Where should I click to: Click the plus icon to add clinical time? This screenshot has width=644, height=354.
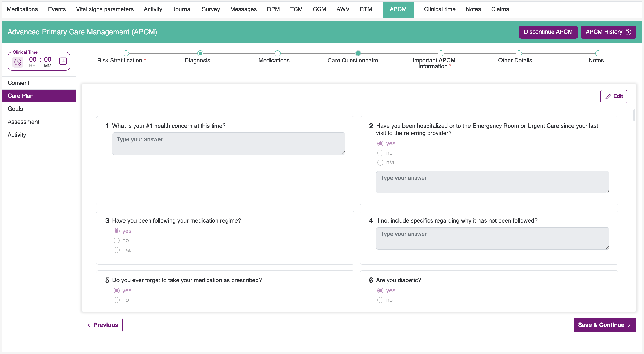coord(63,61)
